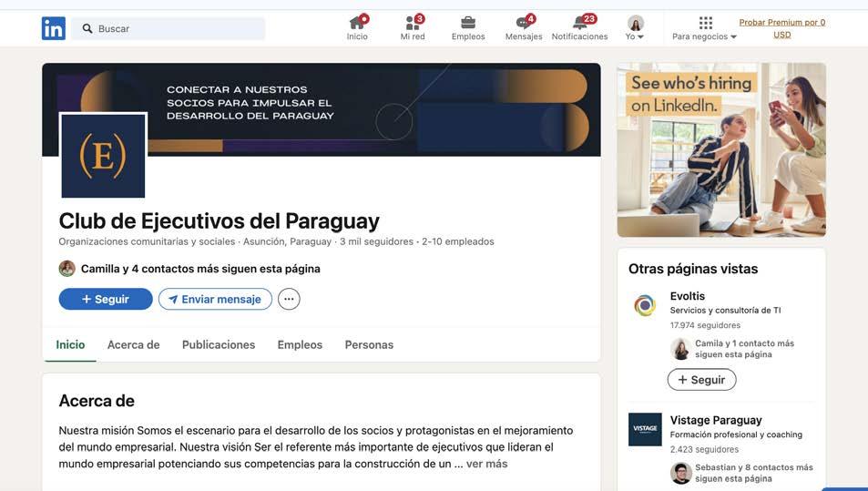Click the Vistage Paraguay logo
868x491 pixels.
click(645, 429)
